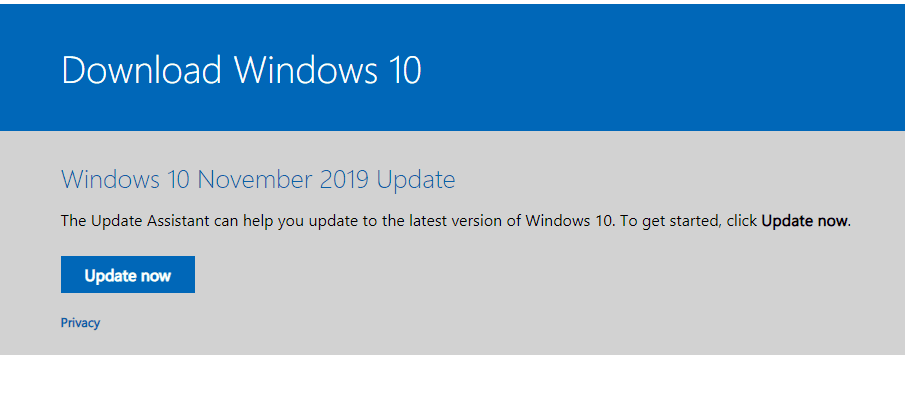Click the word Download in the banner title
The image size is (905, 404).
pos(141,70)
